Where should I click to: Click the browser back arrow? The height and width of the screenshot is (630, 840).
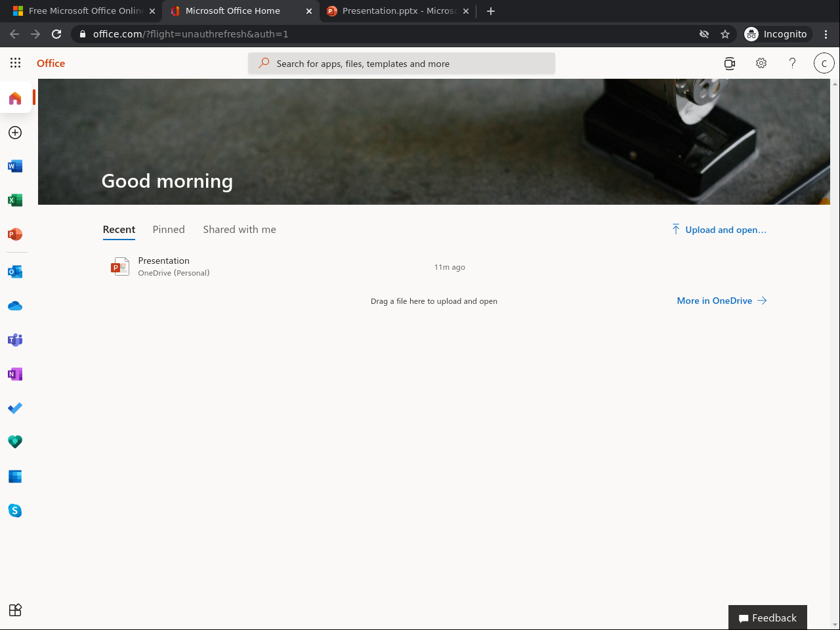(14, 34)
